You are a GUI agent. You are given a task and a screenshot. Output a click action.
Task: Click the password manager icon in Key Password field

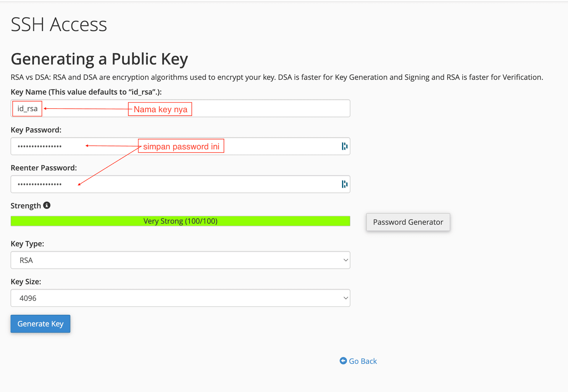(x=345, y=146)
